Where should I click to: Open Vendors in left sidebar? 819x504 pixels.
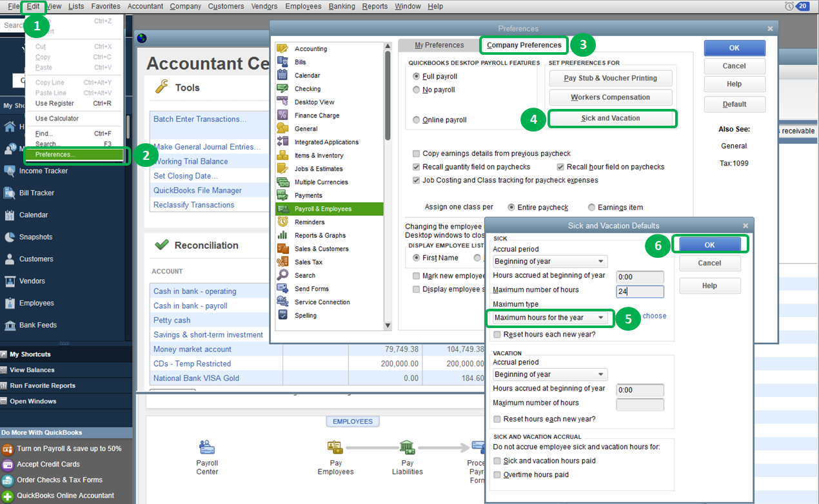pyautogui.click(x=32, y=281)
